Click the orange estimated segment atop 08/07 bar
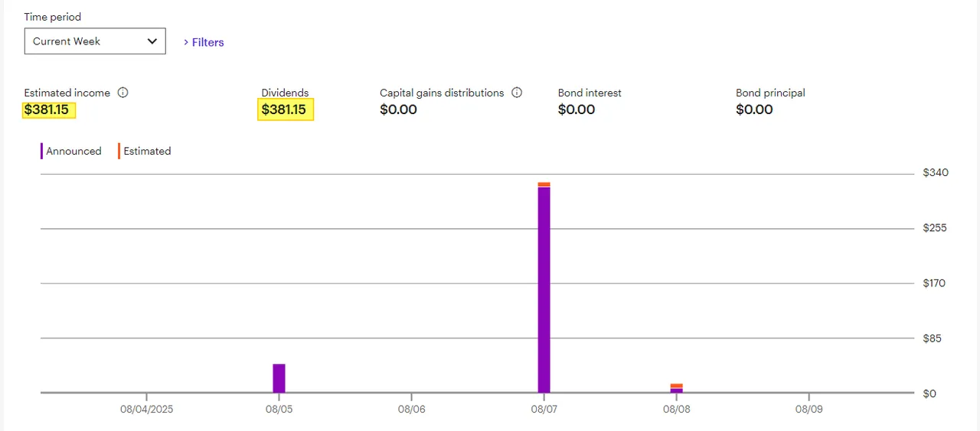Viewport: 980px width, 431px height. tap(544, 184)
